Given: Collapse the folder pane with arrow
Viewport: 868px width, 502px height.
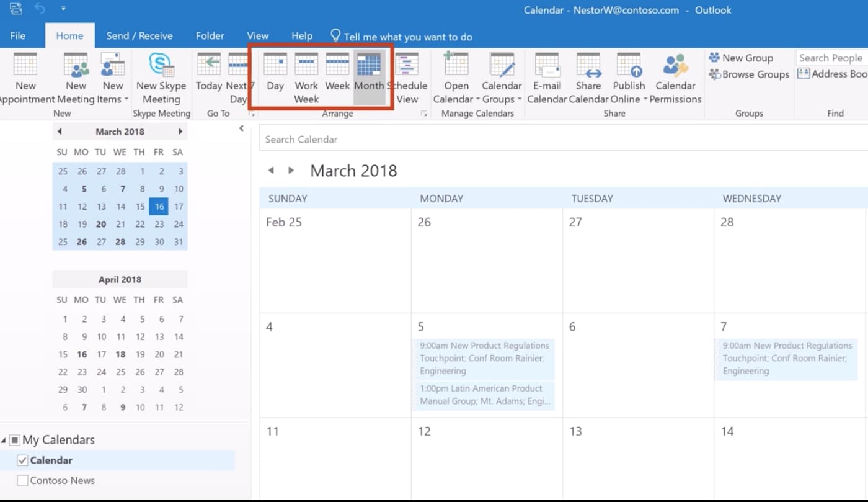Looking at the screenshot, I should pos(241,129).
